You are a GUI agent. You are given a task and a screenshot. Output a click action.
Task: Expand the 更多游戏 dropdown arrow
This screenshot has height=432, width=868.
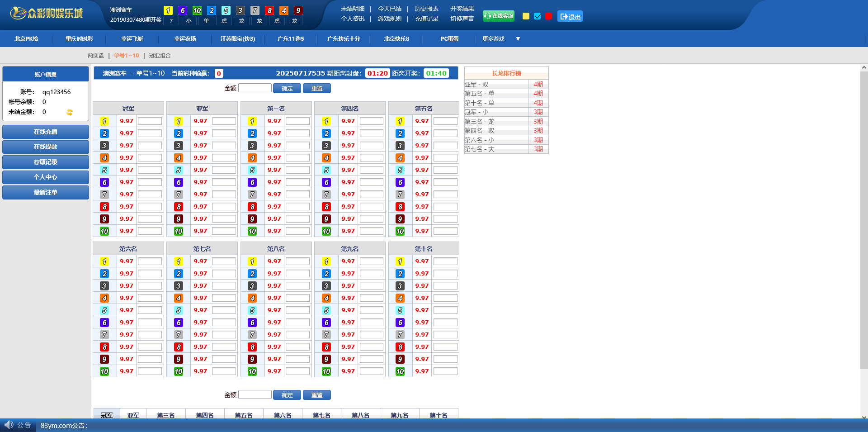[x=518, y=39]
